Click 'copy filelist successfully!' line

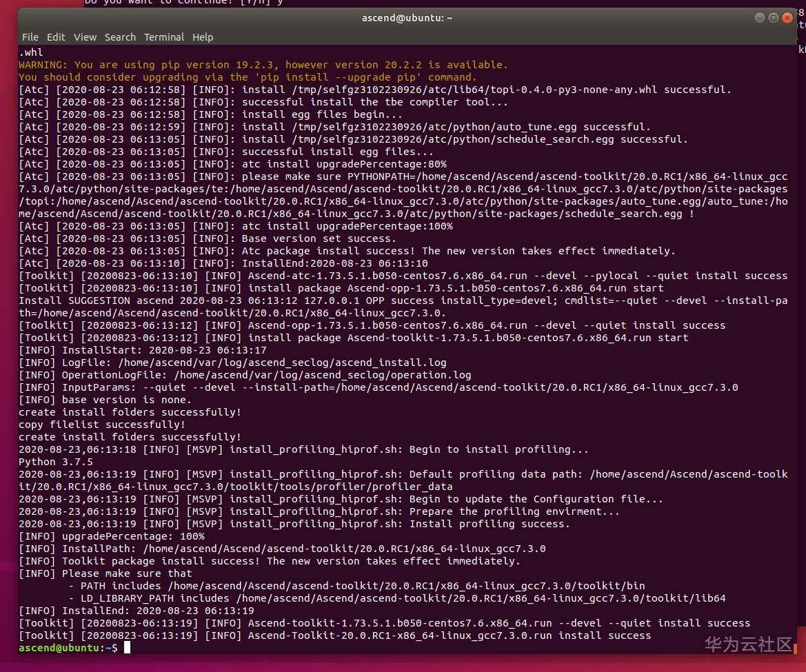[102, 425]
